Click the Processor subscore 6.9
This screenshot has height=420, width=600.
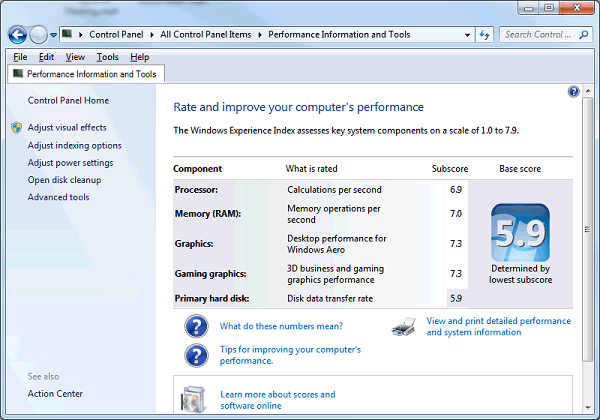click(456, 190)
